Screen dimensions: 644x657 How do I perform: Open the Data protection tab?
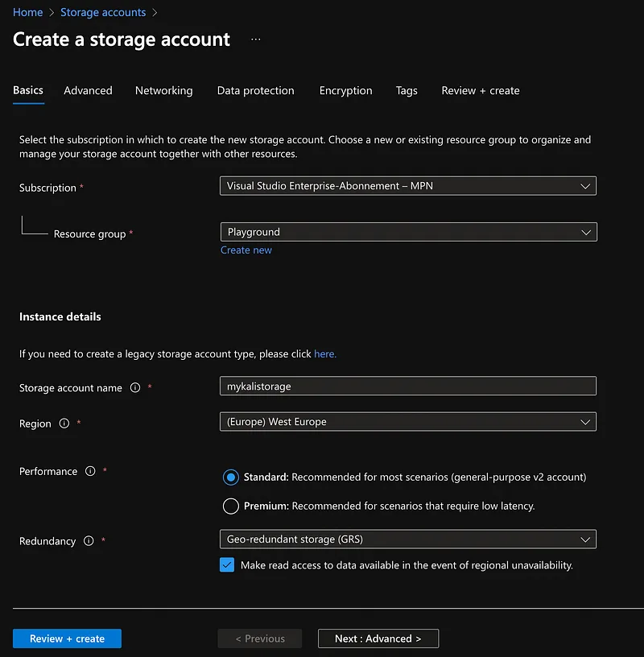(x=255, y=90)
